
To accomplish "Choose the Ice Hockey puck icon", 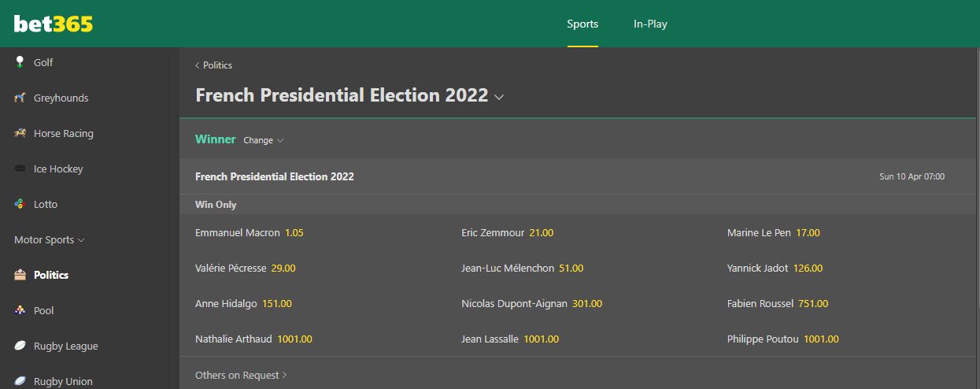I will click(20, 169).
